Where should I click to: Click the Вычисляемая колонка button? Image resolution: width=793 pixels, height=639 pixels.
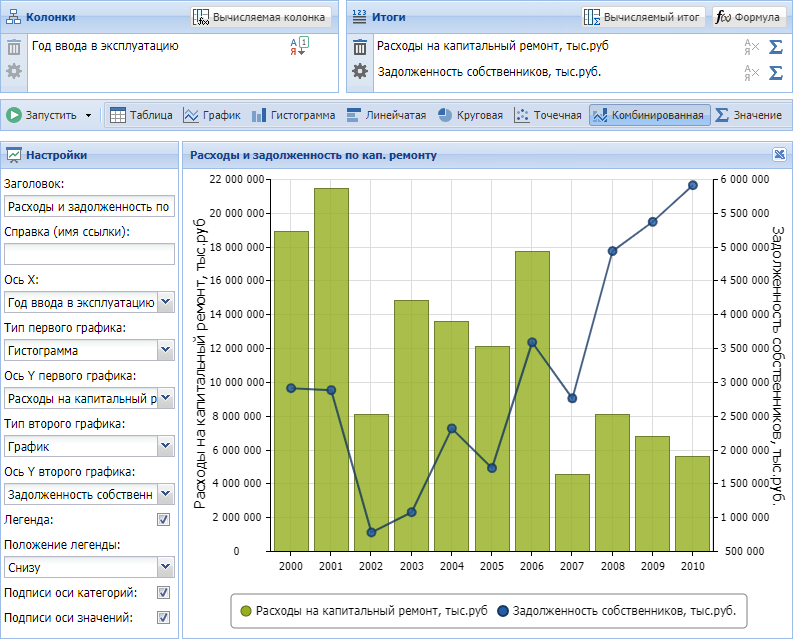(261, 17)
